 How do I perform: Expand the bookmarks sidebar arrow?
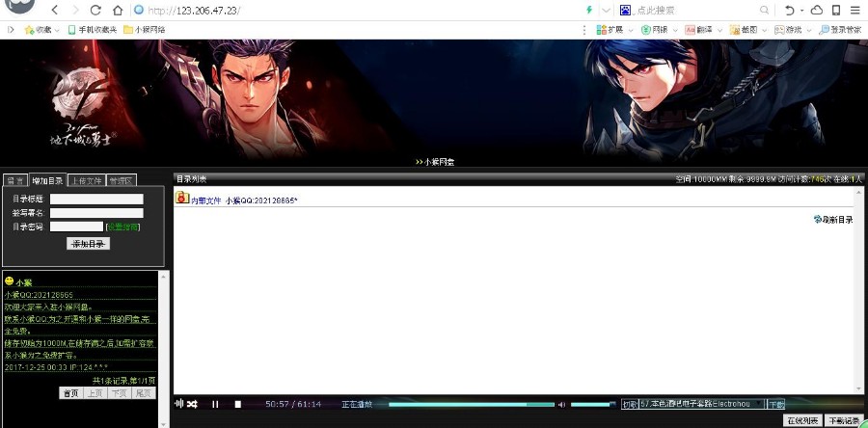pos(11,29)
